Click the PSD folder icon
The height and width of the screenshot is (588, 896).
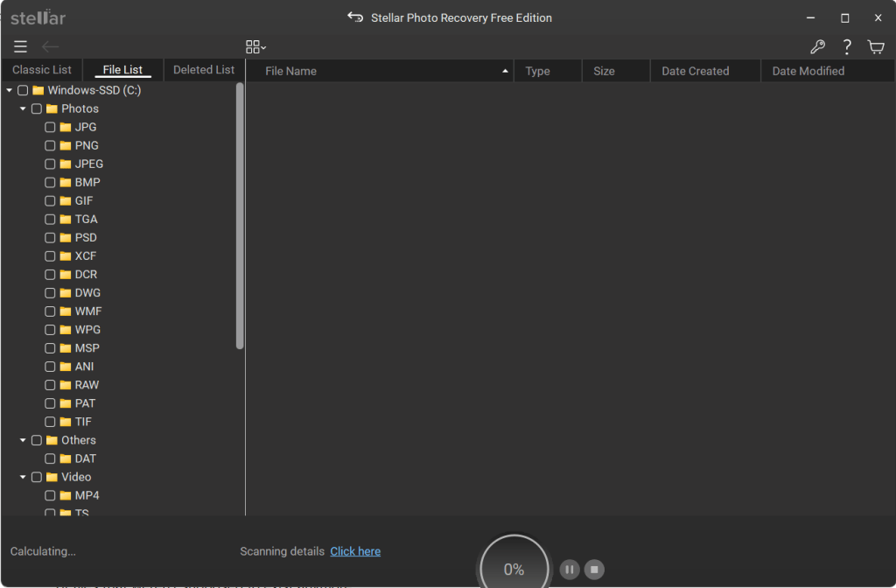pyautogui.click(x=66, y=237)
